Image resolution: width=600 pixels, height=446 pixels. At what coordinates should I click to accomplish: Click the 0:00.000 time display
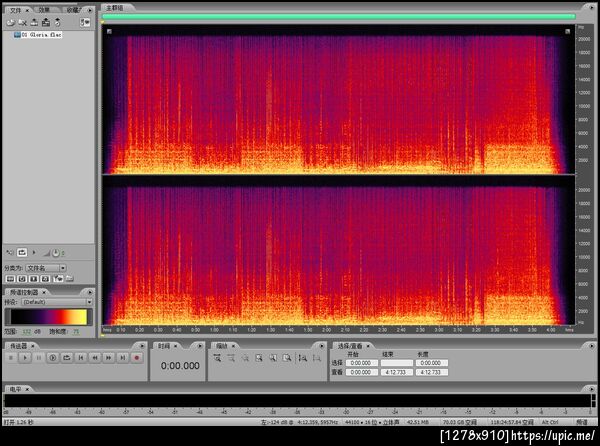tap(180, 366)
